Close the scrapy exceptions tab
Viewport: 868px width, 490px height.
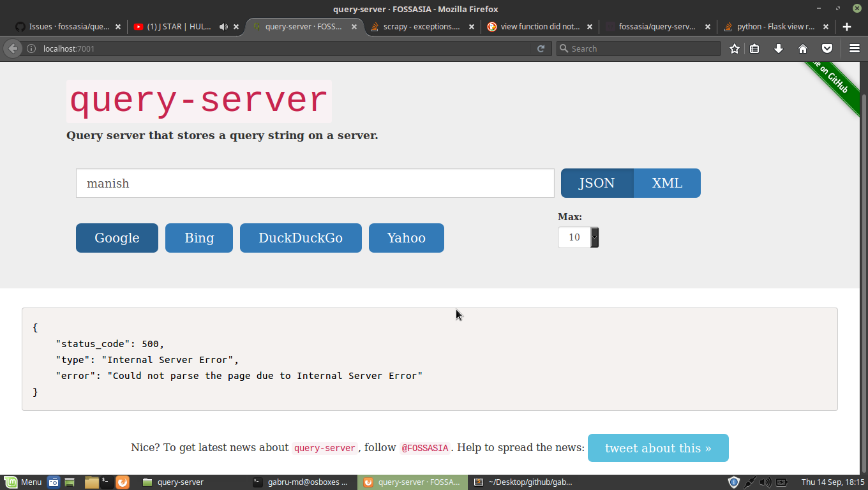(472, 27)
